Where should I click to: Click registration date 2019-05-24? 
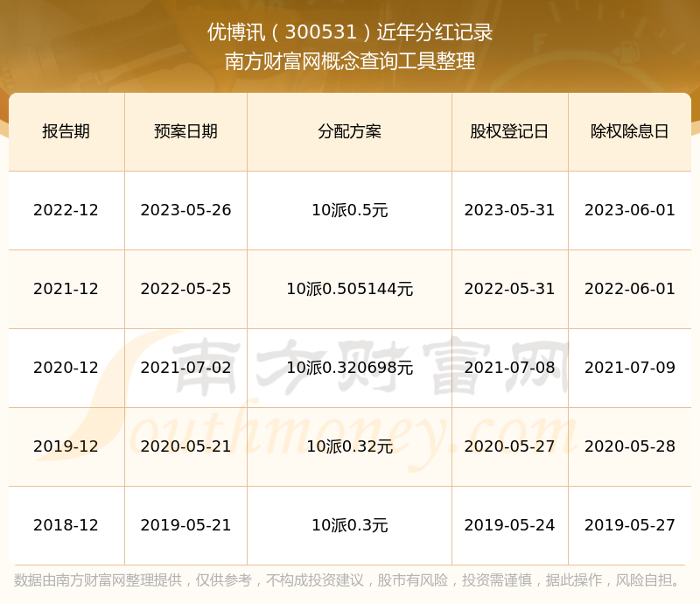point(509,524)
